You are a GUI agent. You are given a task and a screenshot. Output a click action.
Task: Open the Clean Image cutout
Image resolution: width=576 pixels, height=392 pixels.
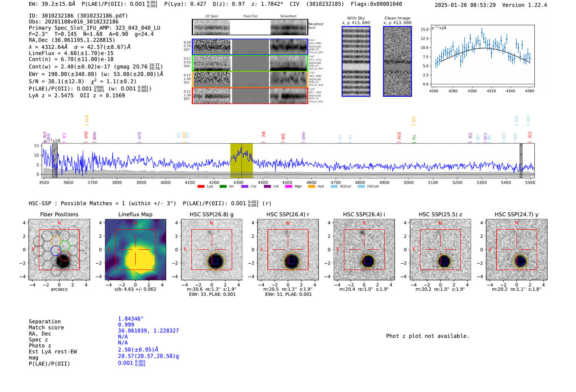(x=397, y=61)
